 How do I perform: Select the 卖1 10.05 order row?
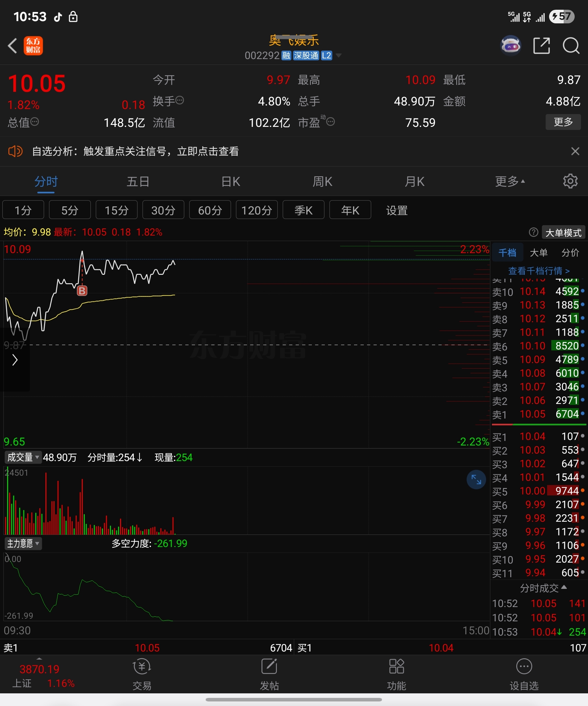tap(539, 414)
